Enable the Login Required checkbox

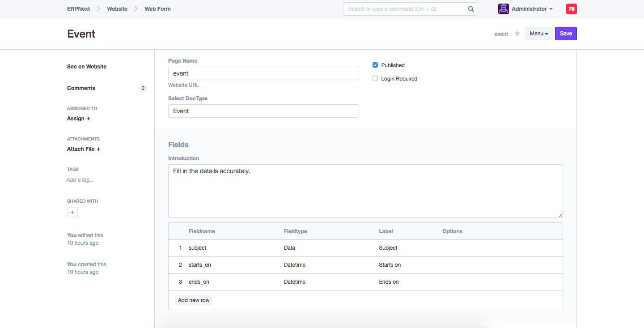pyautogui.click(x=375, y=79)
